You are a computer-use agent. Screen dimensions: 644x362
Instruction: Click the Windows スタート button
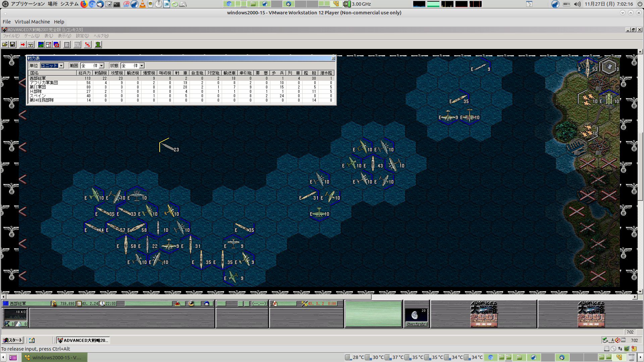[x=13, y=340]
